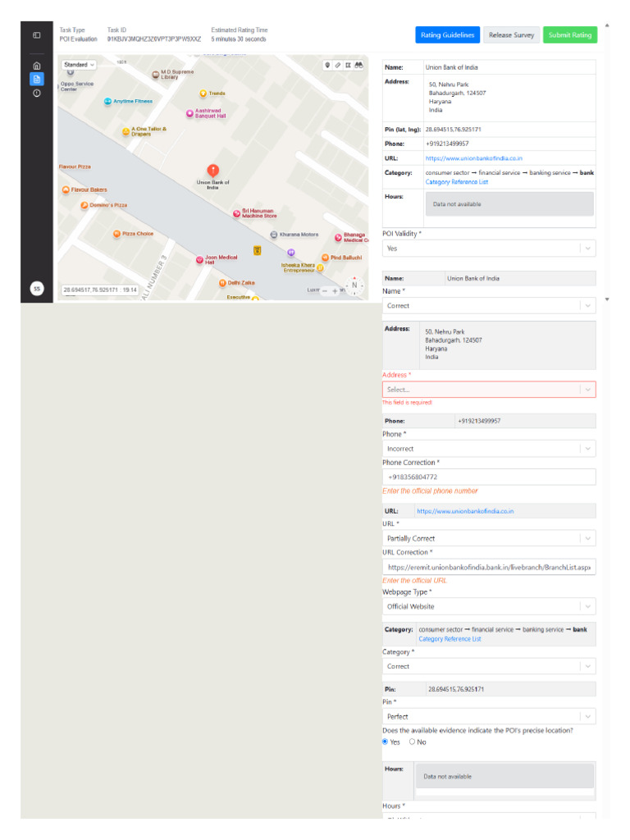Open the Category rating dropdown

pyautogui.click(x=489, y=666)
